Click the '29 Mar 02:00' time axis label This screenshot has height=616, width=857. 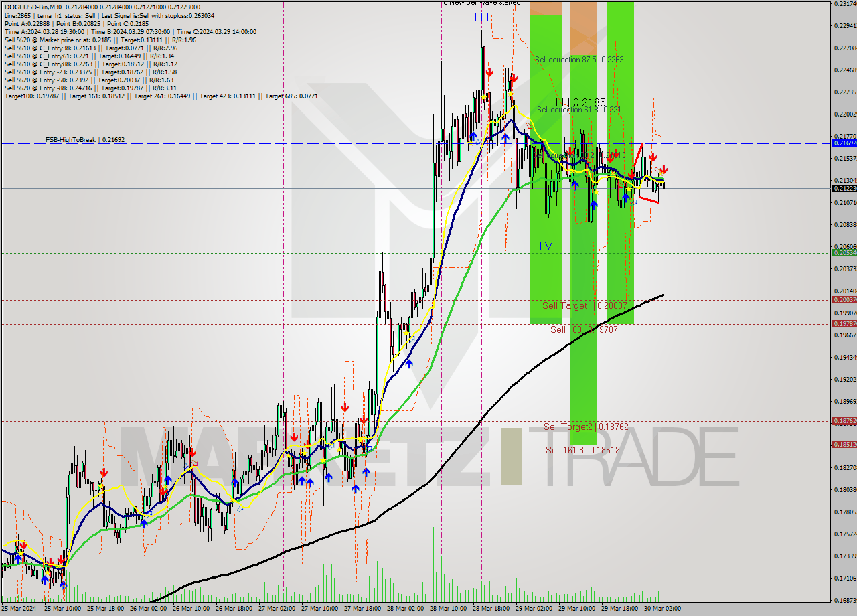click(534, 609)
